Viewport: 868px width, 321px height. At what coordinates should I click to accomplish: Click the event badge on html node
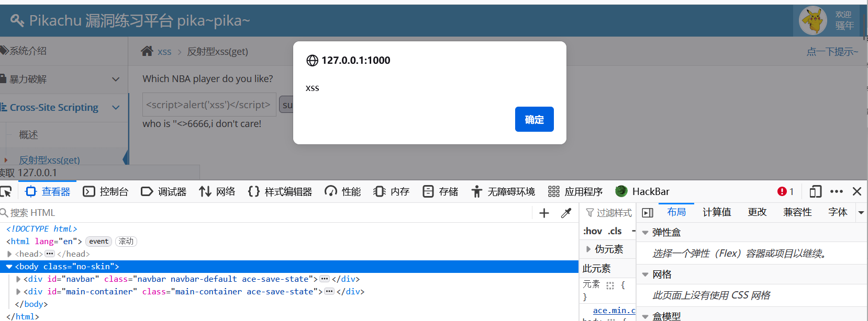98,241
